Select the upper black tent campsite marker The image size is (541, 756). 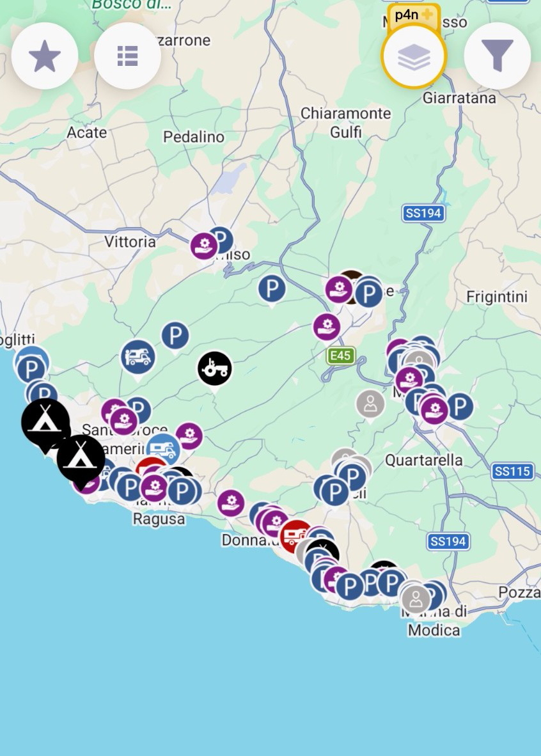click(45, 423)
